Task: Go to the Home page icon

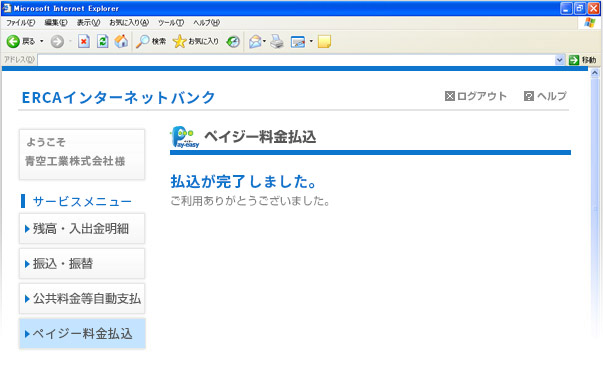Action: pyautogui.click(x=121, y=41)
